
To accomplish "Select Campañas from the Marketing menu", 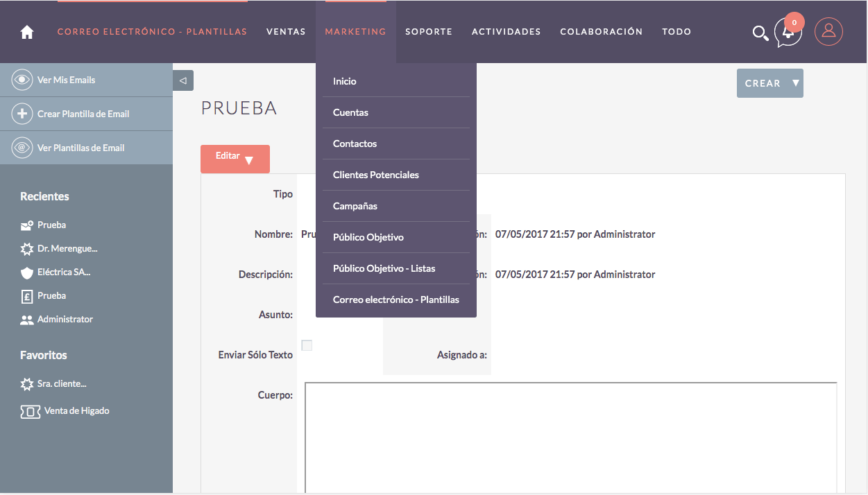I will pos(355,206).
